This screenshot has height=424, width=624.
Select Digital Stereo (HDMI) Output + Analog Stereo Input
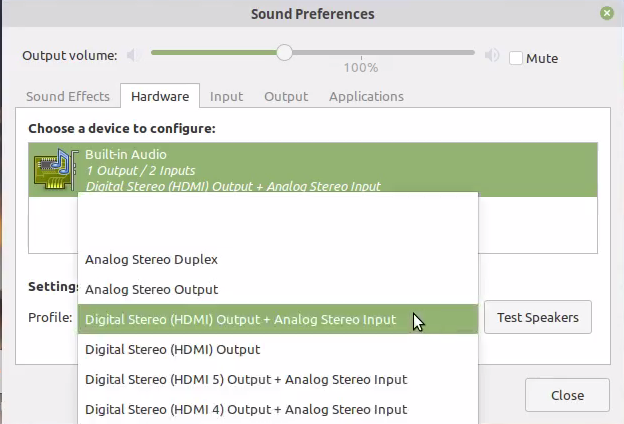pyautogui.click(x=240, y=320)
